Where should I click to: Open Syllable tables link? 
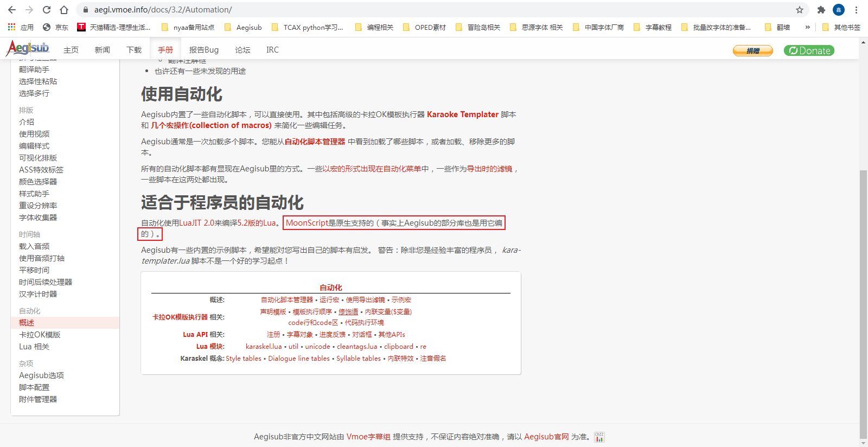(x=359, y=359)
